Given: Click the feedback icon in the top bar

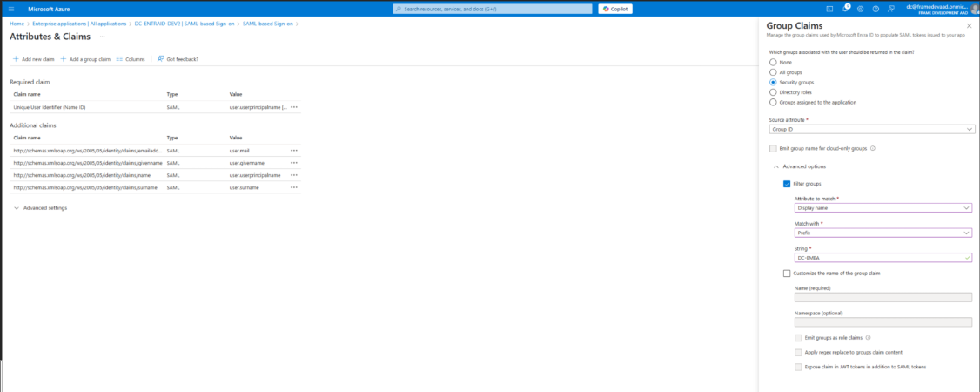Looking at the screenshot, I should click(891, 9).
